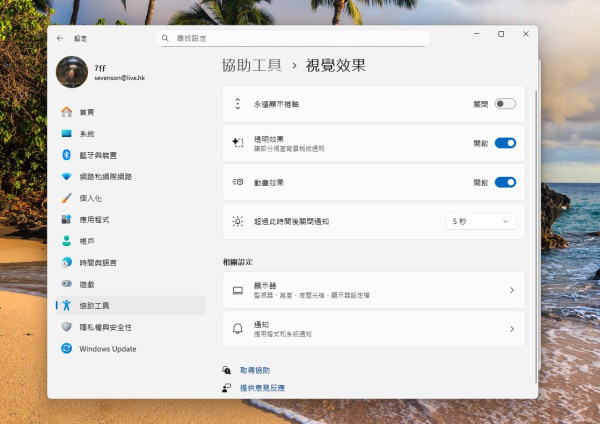Click the 顯示器 laptop icon
Screen dimensions: 600x424
[x=238, y=290]
